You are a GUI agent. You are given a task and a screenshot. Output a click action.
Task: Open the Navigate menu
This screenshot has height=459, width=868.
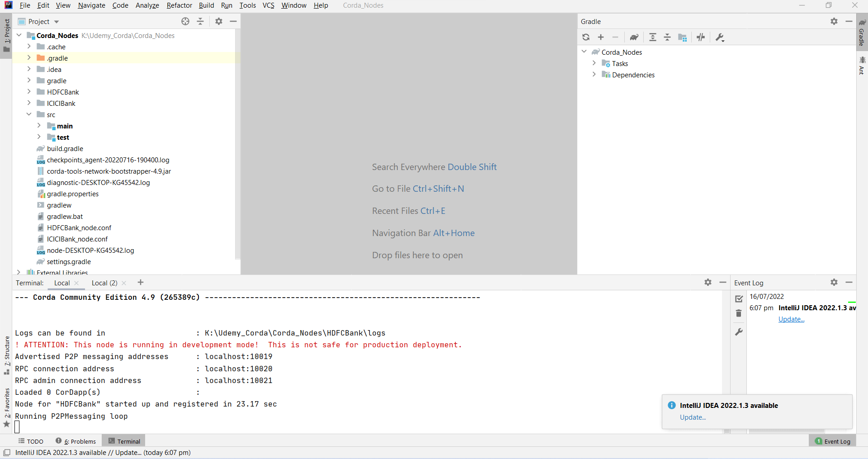[91, 5]
